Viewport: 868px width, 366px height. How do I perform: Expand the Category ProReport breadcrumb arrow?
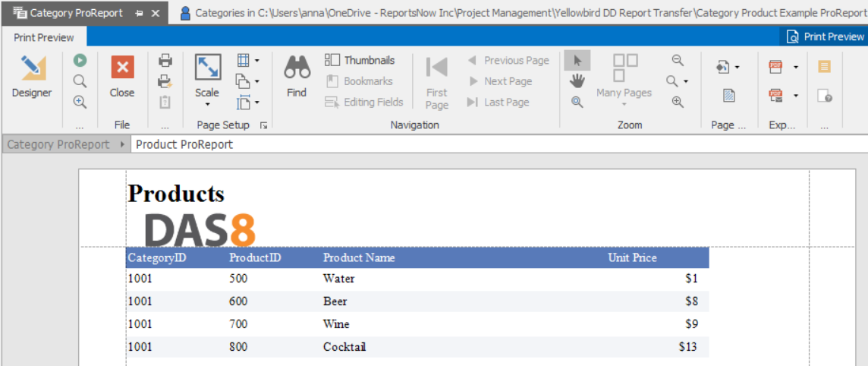(x=121, y=144)
